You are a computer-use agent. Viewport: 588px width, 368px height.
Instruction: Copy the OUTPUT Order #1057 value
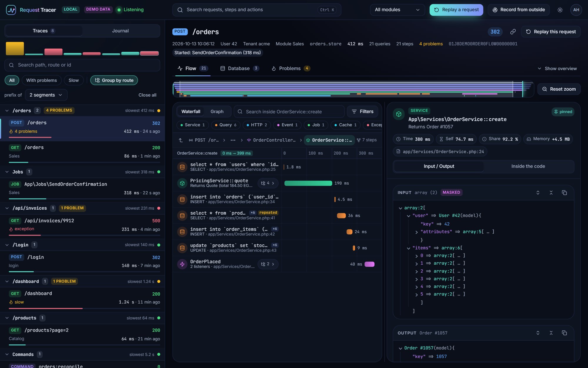coord(564,333)
